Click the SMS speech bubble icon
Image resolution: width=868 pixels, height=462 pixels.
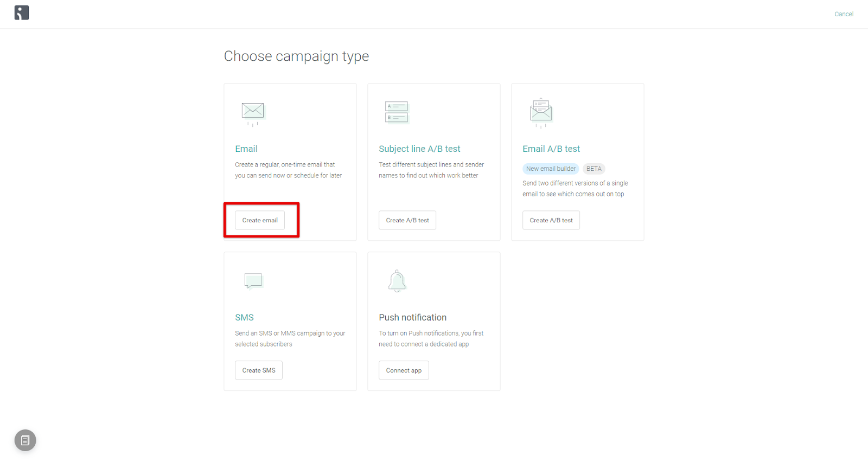[253, 280]
